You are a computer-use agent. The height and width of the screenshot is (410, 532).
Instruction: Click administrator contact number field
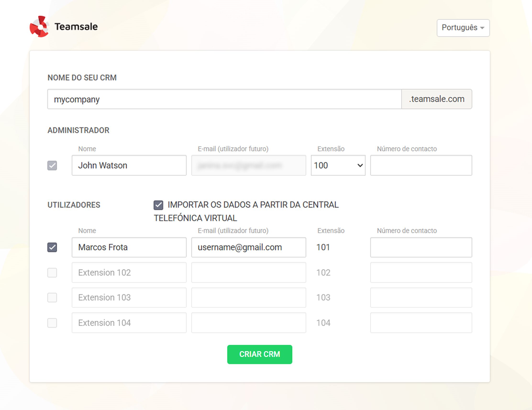coord(421,166)
